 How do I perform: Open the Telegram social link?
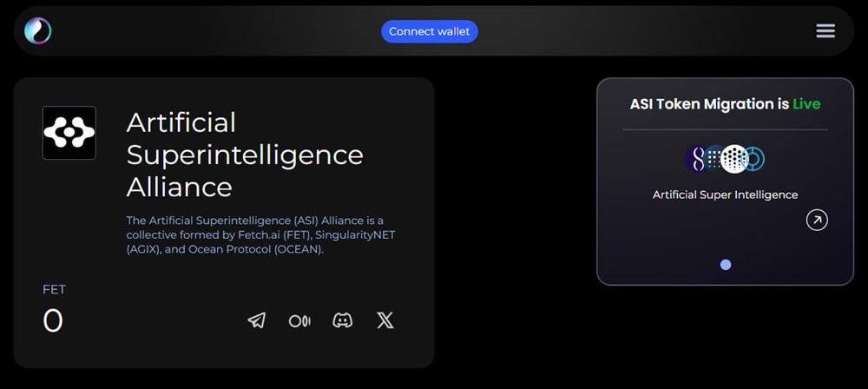click(257, 320)
